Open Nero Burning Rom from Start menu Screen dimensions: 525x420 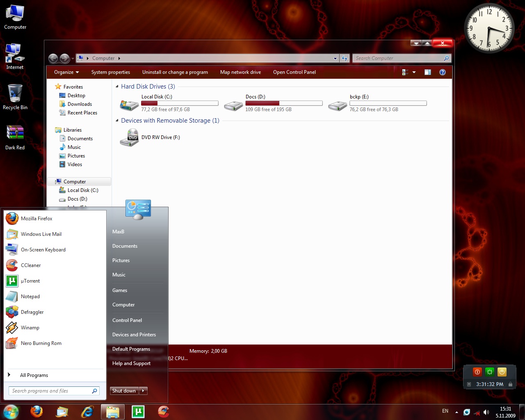point(55,343)
